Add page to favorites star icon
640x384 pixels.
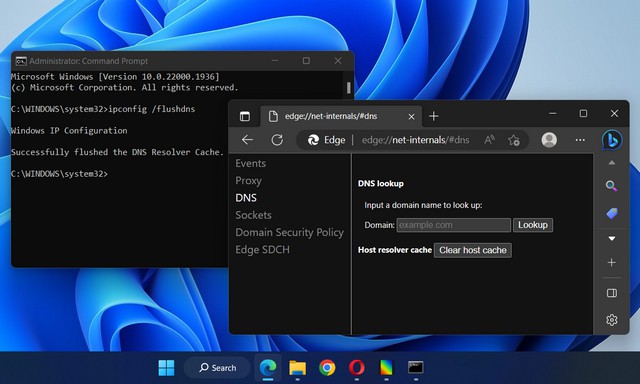pos(513,140)
